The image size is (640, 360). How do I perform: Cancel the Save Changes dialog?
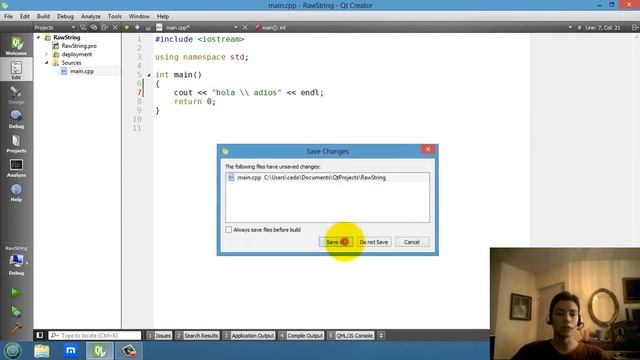[412, 242]
